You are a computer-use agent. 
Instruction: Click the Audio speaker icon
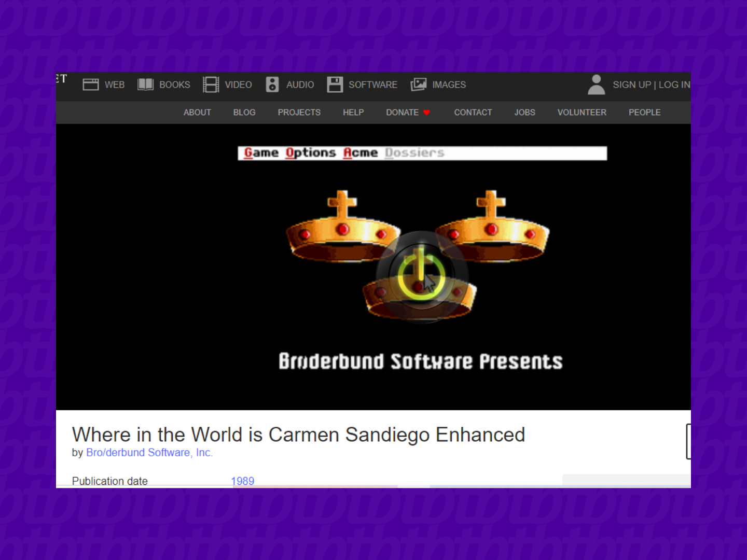click(272, 85)
